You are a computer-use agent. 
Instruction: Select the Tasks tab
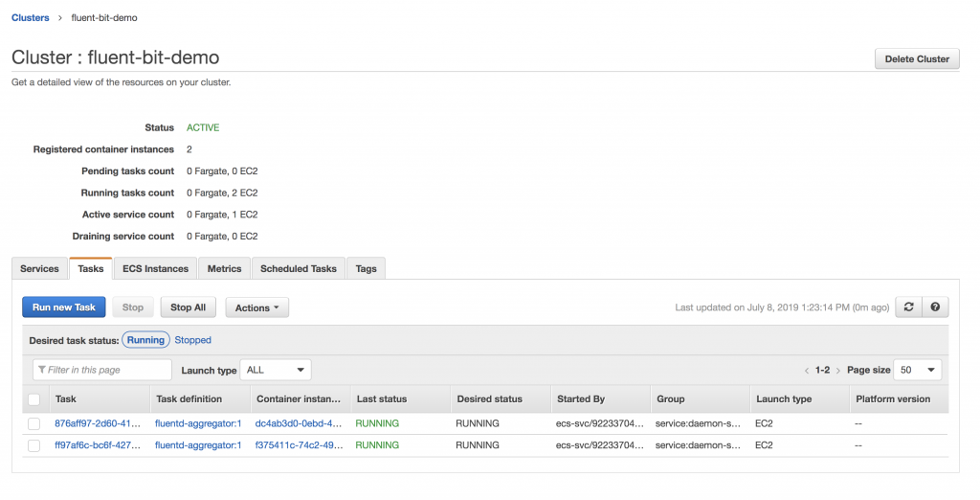click(x=91, y=268)
